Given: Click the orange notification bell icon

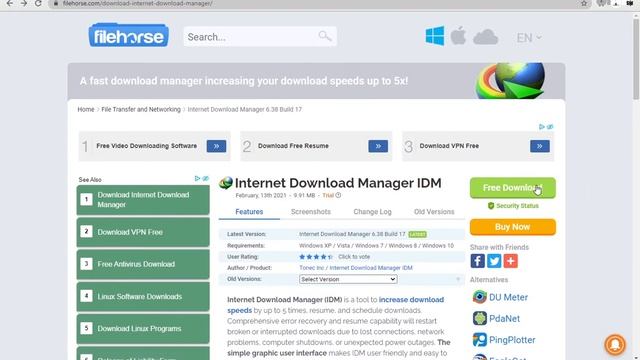Looking at the screenshot, I should tap(615, 344).
